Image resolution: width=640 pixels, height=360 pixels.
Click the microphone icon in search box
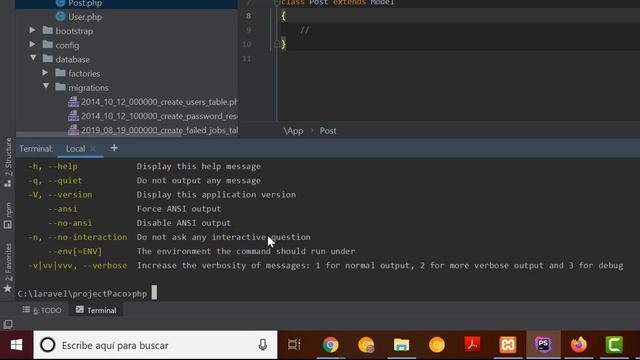tap(263, 345)
